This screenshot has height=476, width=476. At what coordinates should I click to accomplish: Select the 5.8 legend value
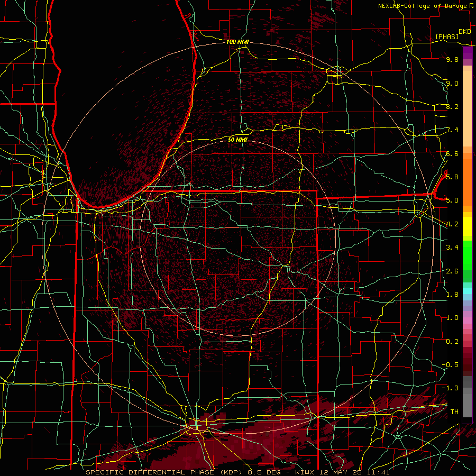(452, 177)
